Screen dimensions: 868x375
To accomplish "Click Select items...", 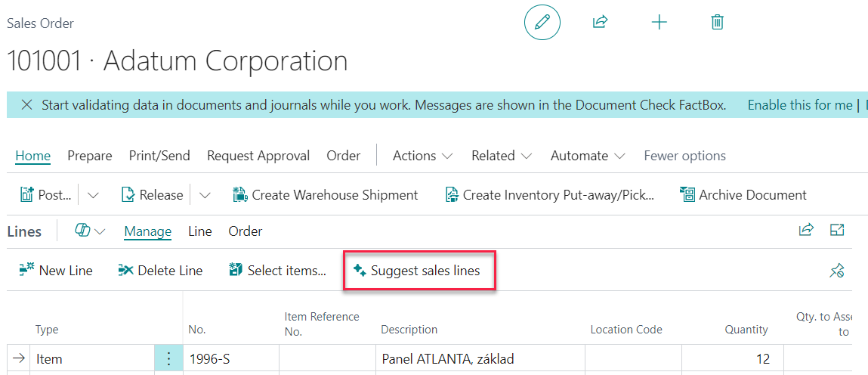I will point(277,271).
